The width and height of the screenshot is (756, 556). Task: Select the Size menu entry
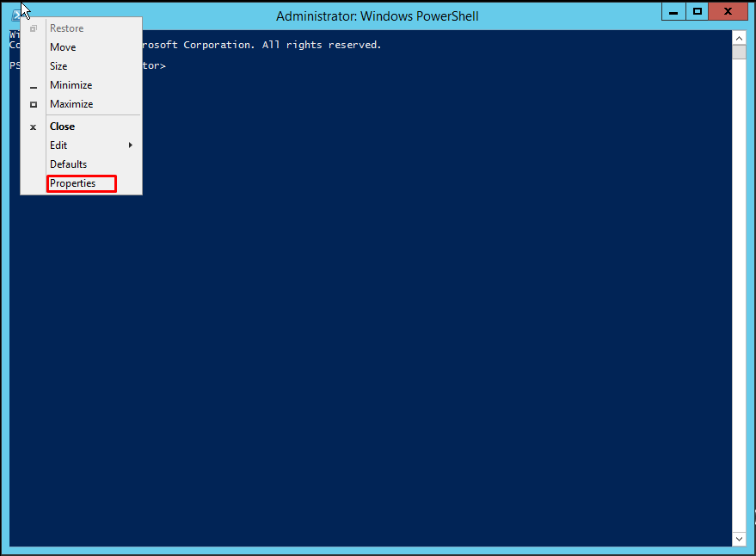click(82, 66)
